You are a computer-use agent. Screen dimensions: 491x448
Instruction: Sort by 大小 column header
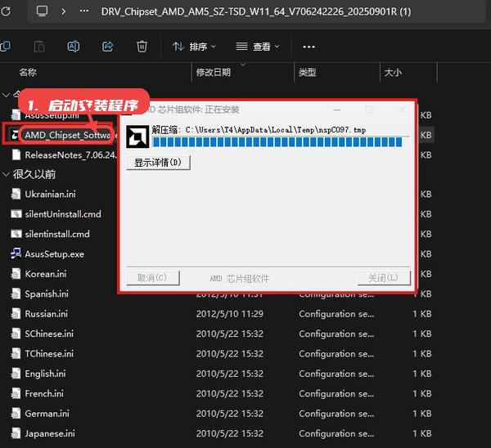coord(393,73)
